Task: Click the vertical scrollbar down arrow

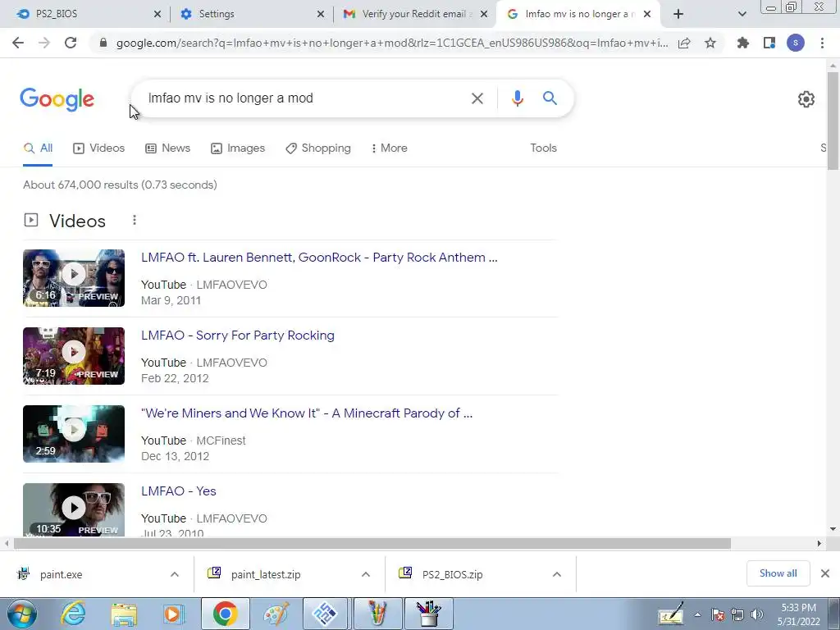Action: tap(833, 529)
